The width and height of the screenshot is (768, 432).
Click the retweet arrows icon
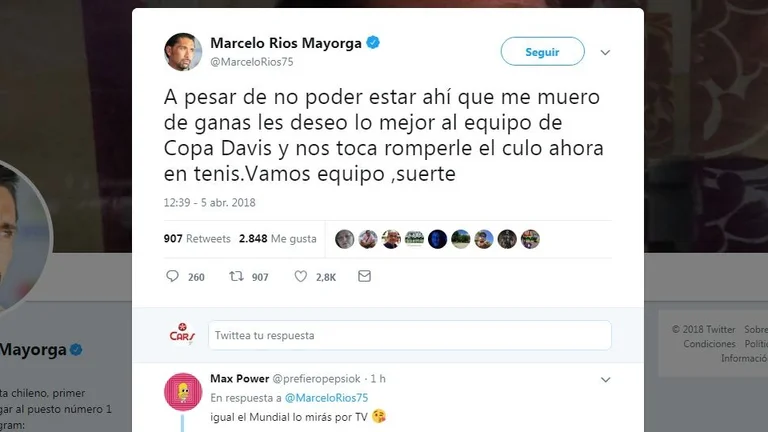pyautogui.click(x=237, y=276)
